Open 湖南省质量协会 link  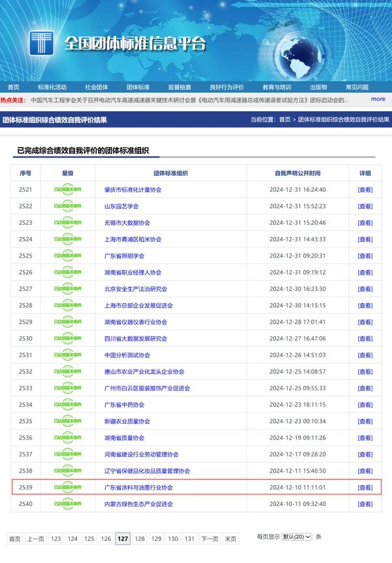(x=124, y=437)
